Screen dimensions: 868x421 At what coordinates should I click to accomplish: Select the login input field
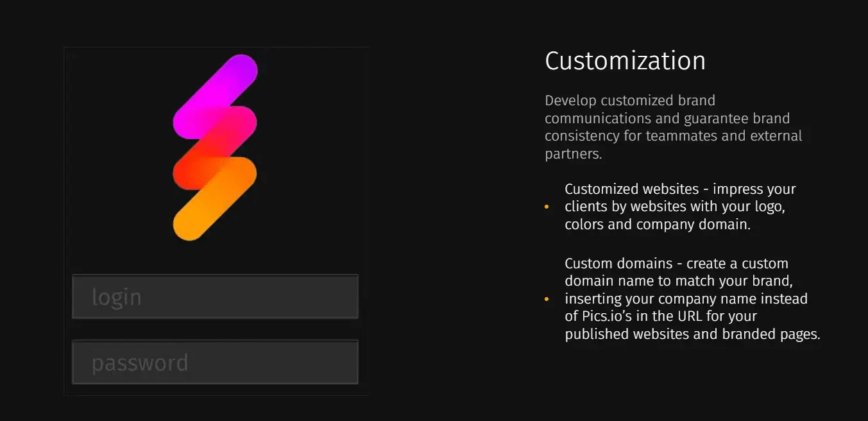click(215, 296)
